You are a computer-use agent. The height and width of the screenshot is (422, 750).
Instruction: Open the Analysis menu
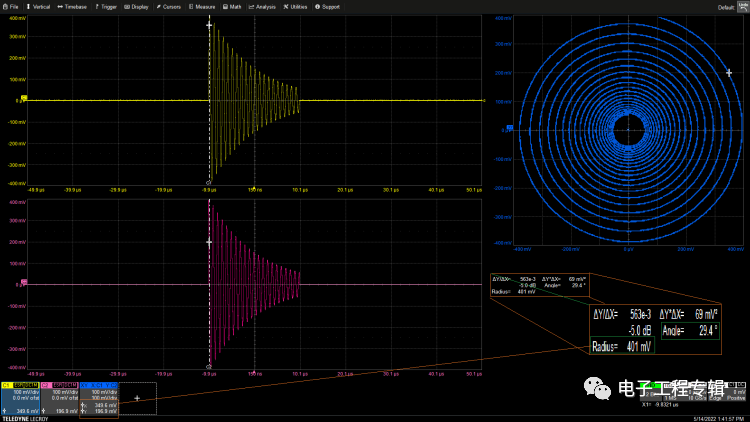(262, 7)
